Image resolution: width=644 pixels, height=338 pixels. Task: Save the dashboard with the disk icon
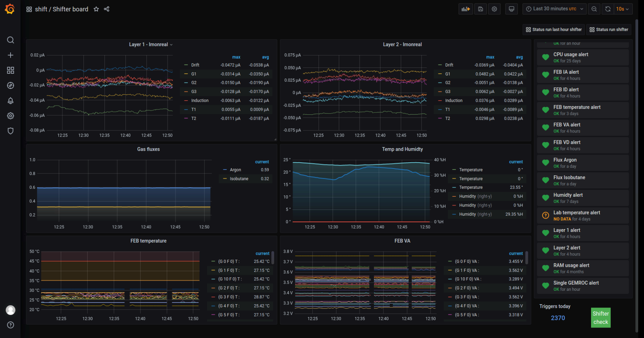pyautogui.click(x=480, y=9)
